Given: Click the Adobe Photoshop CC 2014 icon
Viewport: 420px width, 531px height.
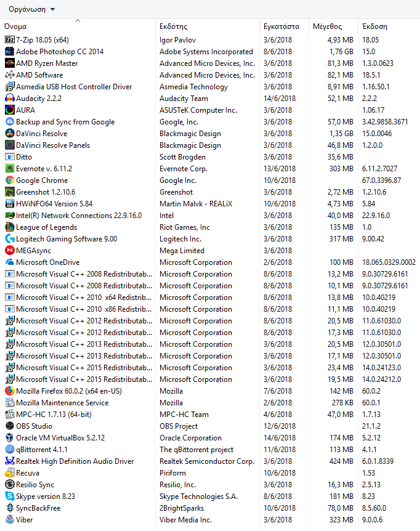Looking at the screenshot, I should click(x=10, y=52).
